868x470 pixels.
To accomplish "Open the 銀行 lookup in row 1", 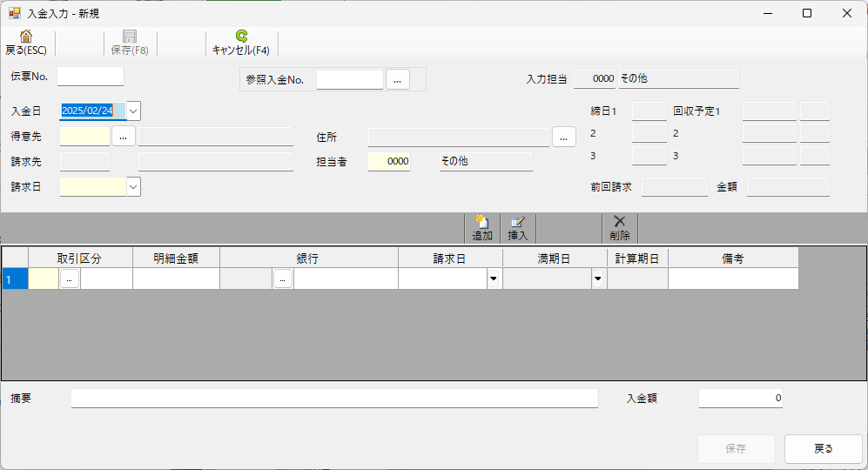I will tap(282, 279).
